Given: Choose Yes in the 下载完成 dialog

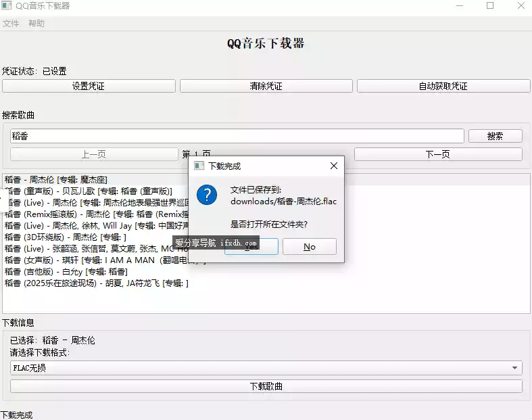Looking at the screenshot, I should pyautogui.click(x=251, y=246).
